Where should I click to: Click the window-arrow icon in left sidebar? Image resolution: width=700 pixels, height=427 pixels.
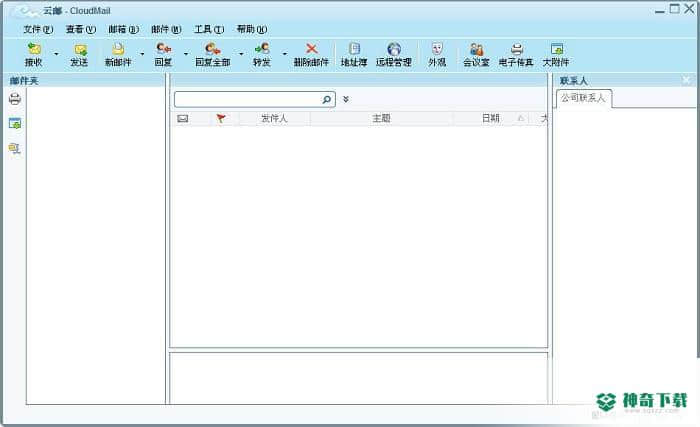[x=15, y=123]
